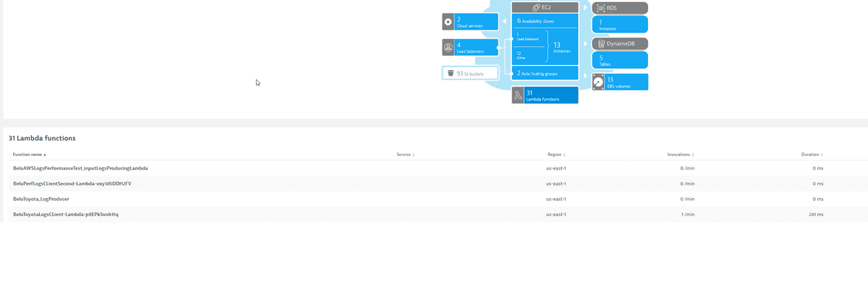Viewport: 868px width, 302px height.
Task: Sort table by Service column
Action: click(x=406, y=155)
